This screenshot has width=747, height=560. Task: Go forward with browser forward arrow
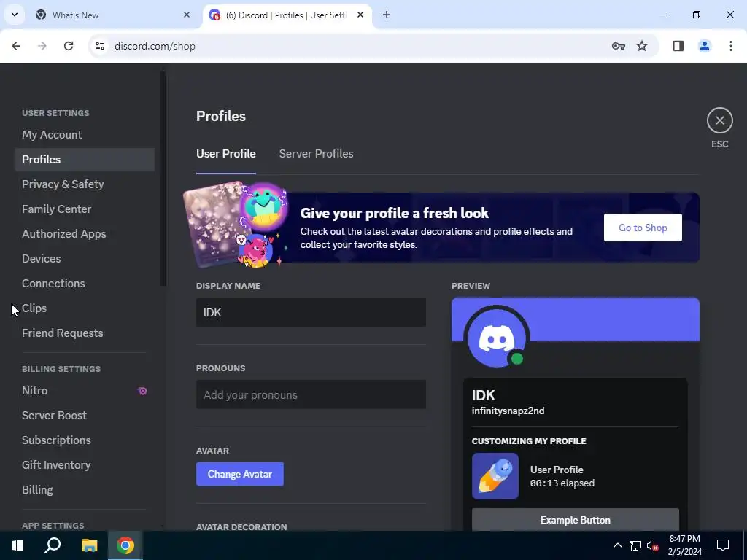click(x=42, y=46)
